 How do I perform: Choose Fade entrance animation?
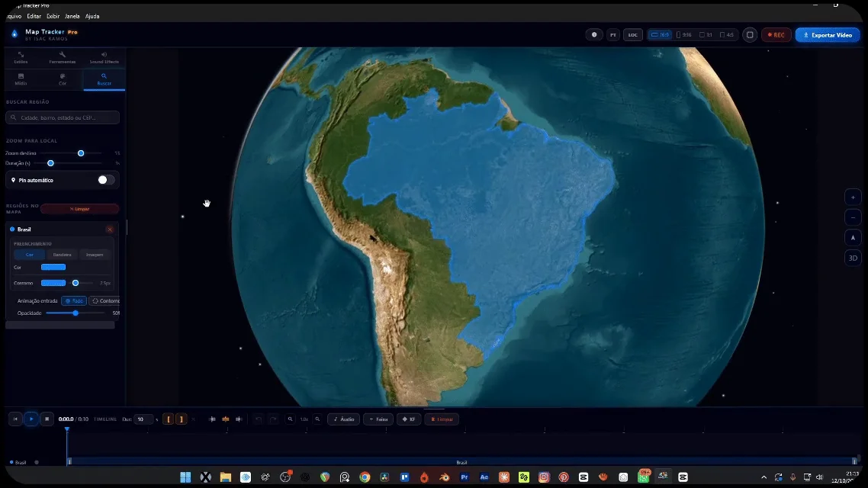74,301
